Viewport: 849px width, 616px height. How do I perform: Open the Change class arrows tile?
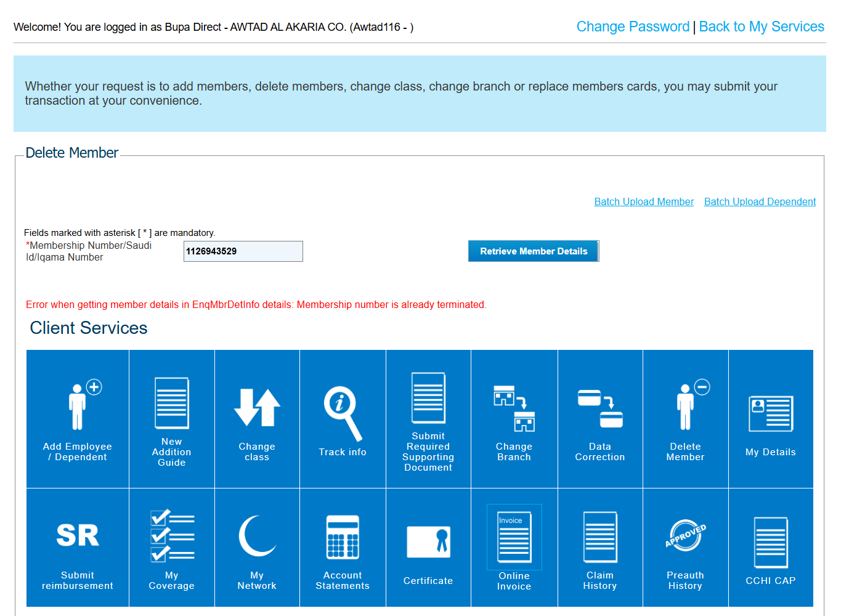257,419
